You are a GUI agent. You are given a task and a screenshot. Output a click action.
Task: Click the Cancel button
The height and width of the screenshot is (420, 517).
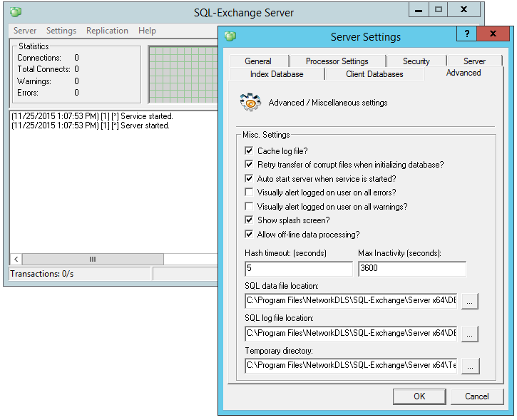(x=477, y=396)
